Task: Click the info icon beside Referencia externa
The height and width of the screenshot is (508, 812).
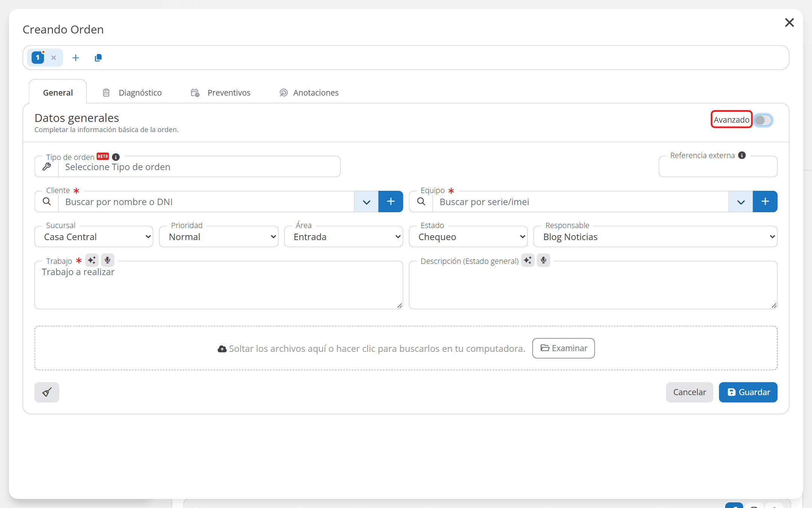Action: point(742,155)
